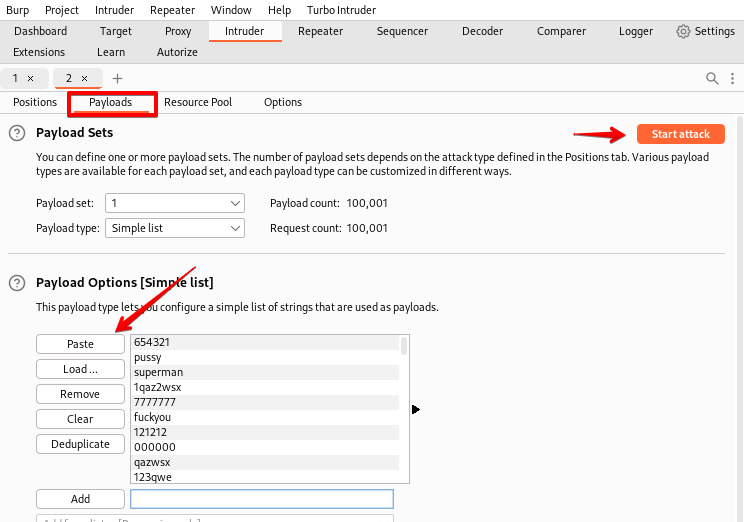Image resolution: width=744 pixels, height=522 pixels.
Task: Switch to the Proxy tab
Action: [178, 31]
